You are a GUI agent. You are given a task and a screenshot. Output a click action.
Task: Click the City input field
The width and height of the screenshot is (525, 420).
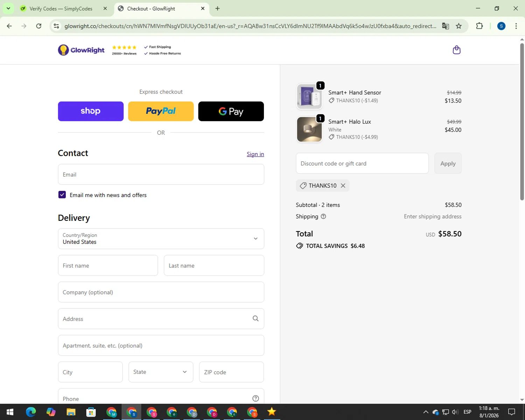click(x=90, y=372)
